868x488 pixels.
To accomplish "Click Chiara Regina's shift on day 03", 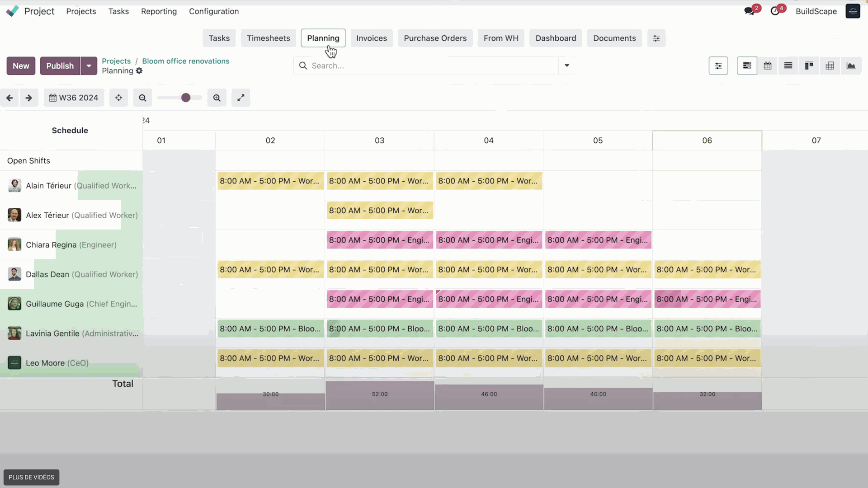I will tap(379, 240).
